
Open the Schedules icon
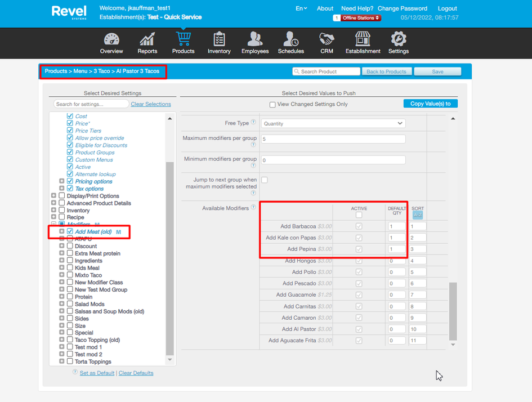[291, 39]
